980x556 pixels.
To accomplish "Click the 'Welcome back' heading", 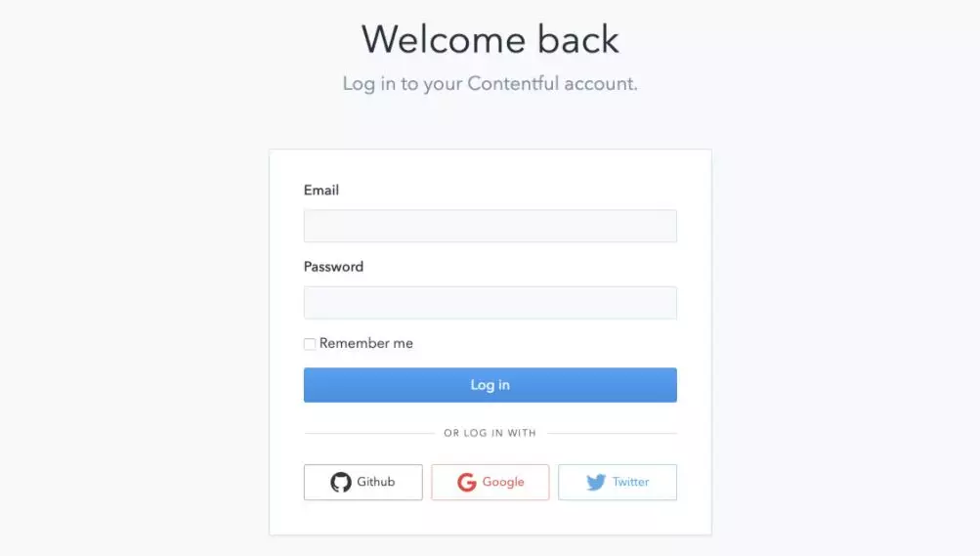I will click(490, 40).
